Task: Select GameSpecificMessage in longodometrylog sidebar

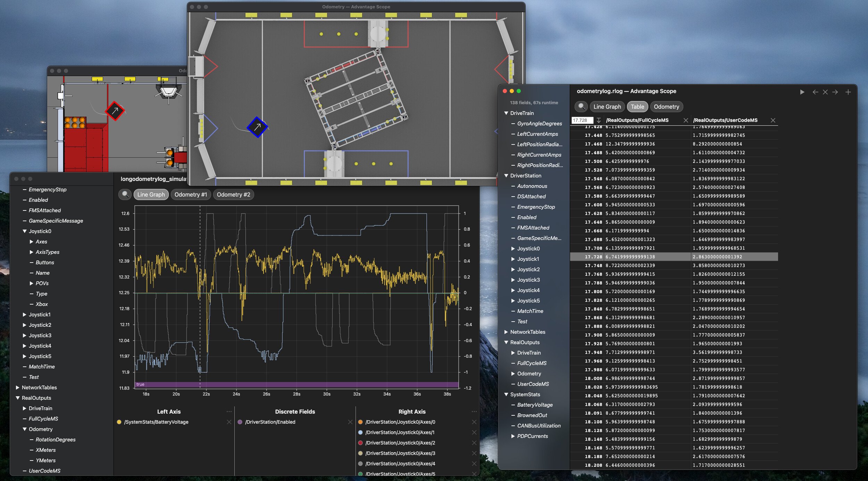Action: [x=56, y=221]
